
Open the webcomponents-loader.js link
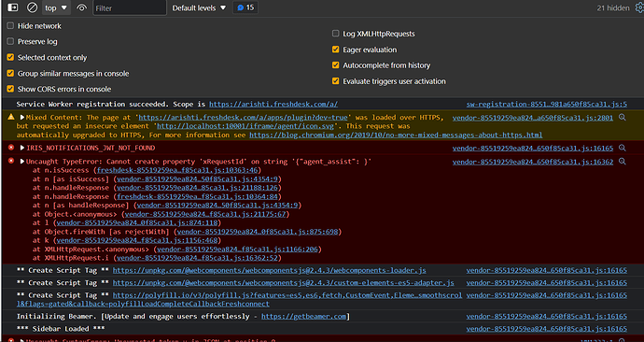point(270,270)
